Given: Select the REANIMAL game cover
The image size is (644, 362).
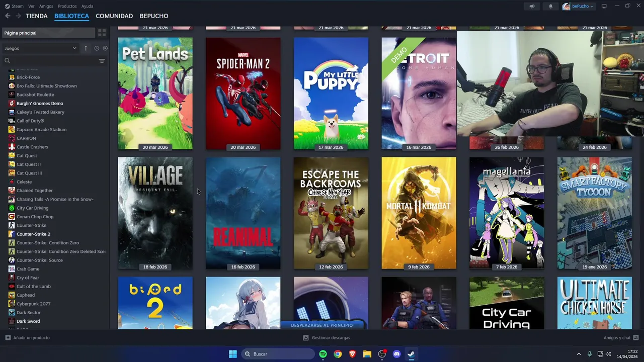Looking at the screenshot, I should click(243, 213).
